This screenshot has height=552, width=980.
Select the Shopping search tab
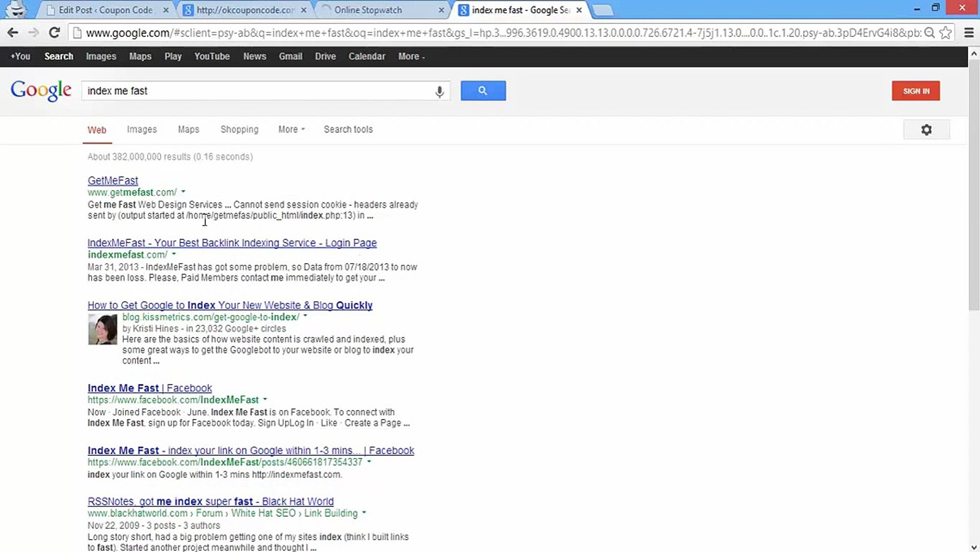coord(239,129)
